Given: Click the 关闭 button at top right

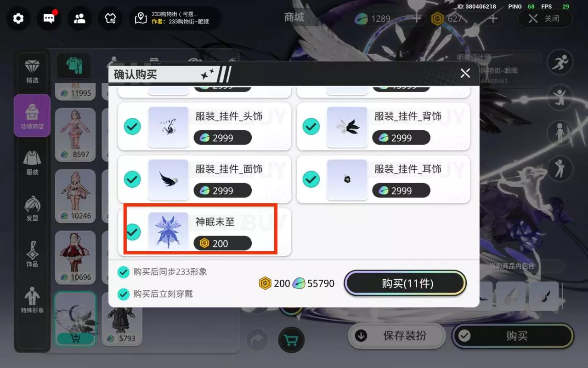Looking at the screenshot, I should (545, 18).
